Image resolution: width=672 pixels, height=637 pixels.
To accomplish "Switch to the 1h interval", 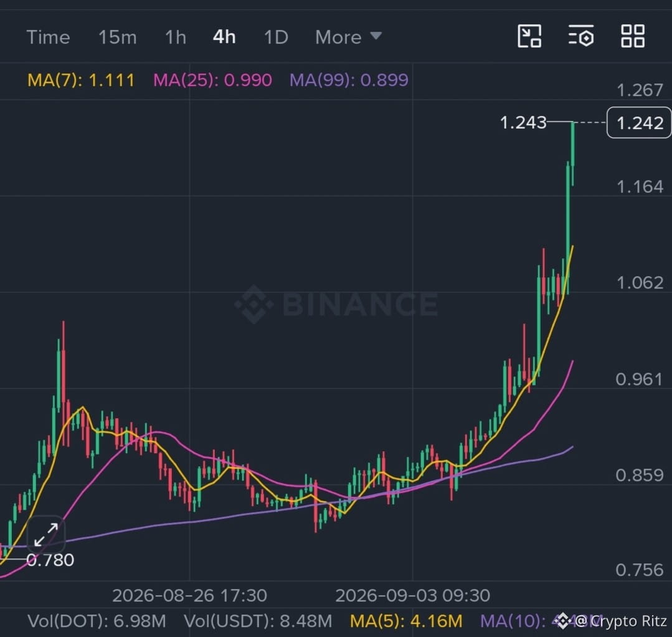I will [176, 37].
